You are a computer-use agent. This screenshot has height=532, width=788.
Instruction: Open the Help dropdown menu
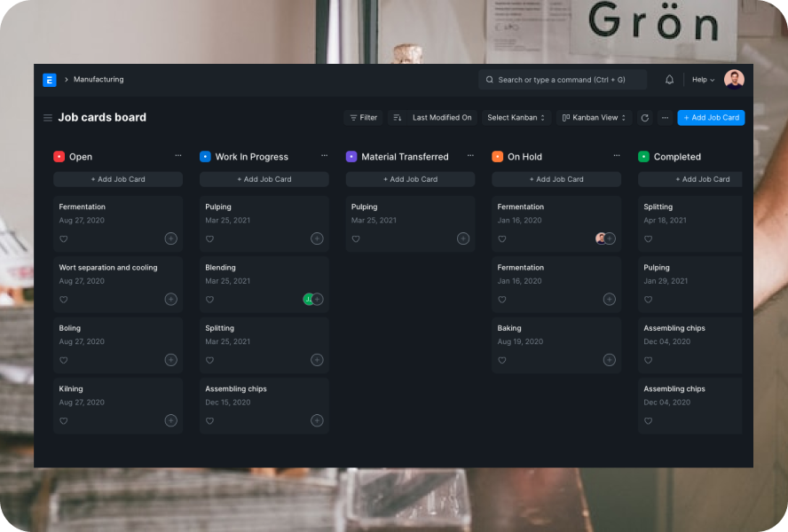click(x=703, y=80)
